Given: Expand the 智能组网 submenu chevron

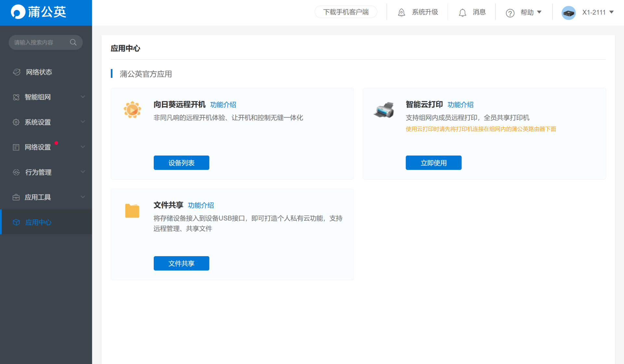Looking at the screenshot, I should pos(83,97).
